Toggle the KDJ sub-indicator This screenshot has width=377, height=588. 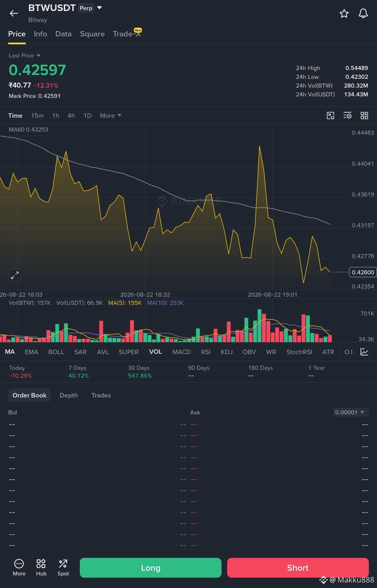227,352
